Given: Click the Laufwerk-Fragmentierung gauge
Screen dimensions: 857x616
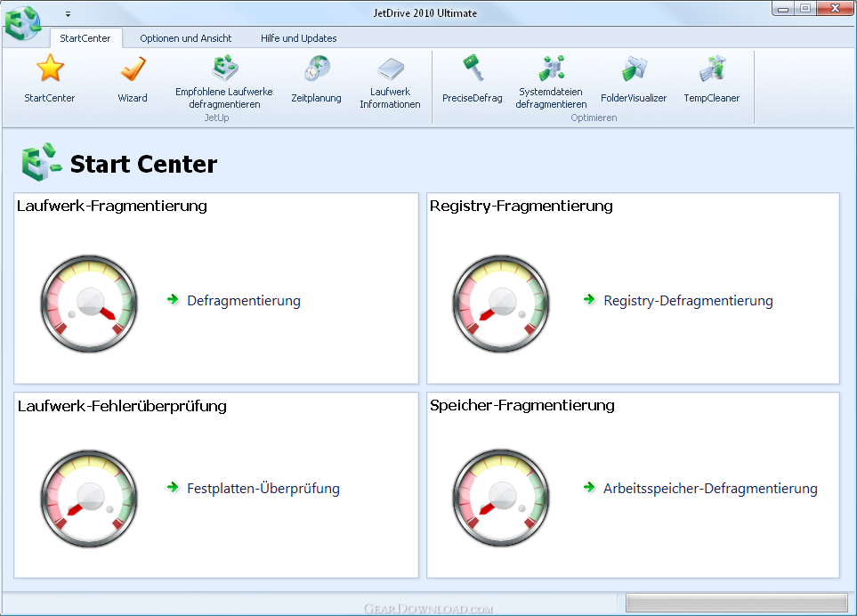Looking at the screenshot, I should pos(89,304).
